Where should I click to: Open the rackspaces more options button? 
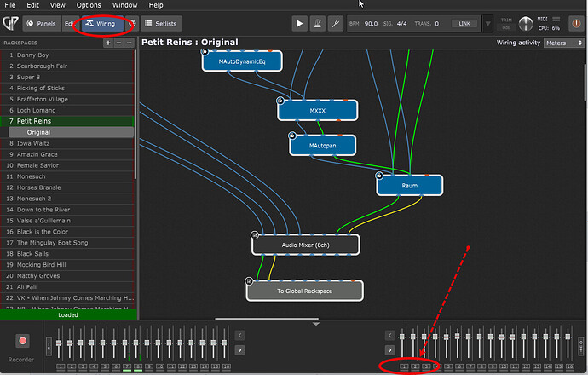[x=129, y=43]
